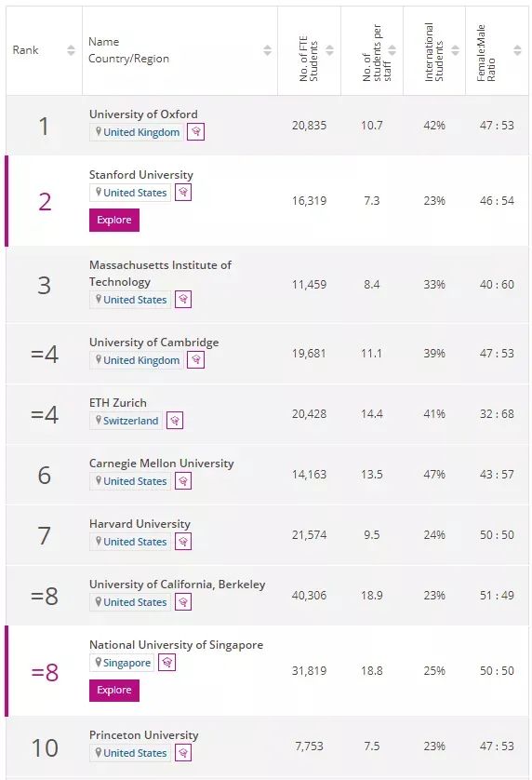
Task: Click Princeton University's graduation cap icon
Action: 183,753
